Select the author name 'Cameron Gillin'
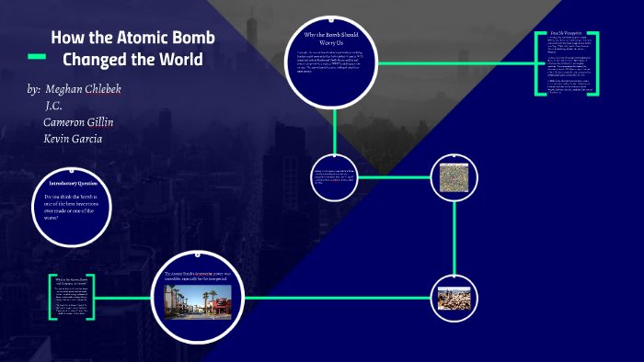 (x=78, y=122)
